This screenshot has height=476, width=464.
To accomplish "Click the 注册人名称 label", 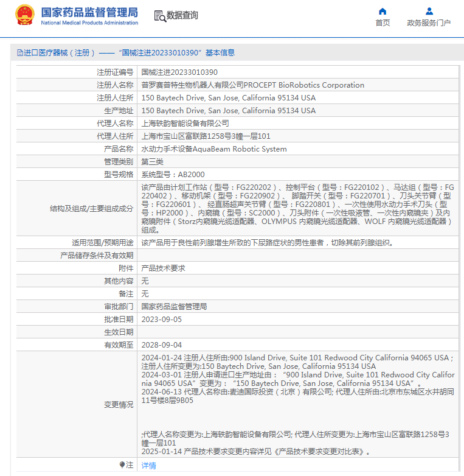I will (x=115, y=85).
